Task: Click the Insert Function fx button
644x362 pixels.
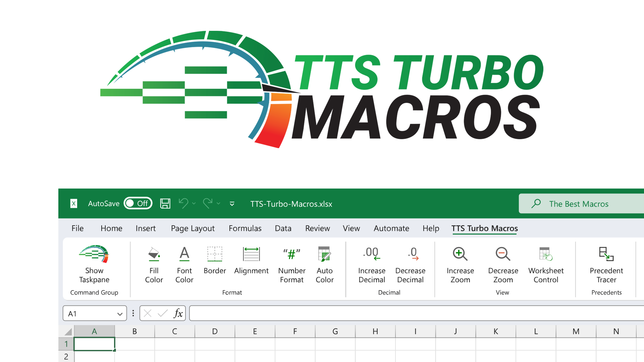Action: [x=178, y=314]
